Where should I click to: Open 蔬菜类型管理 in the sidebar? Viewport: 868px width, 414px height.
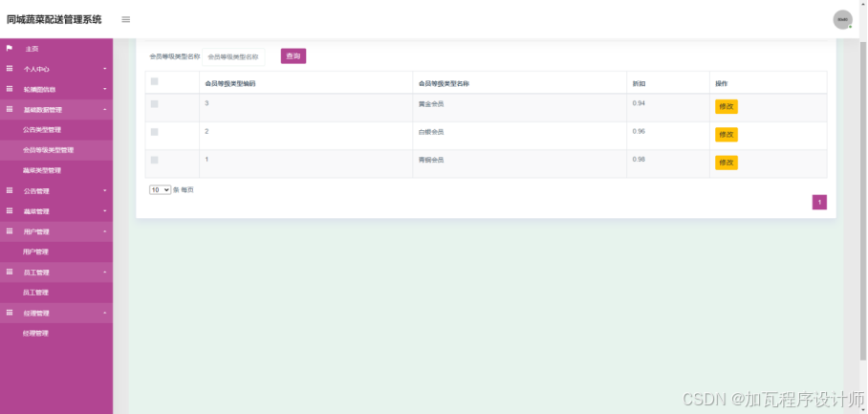tap(42, 170)
